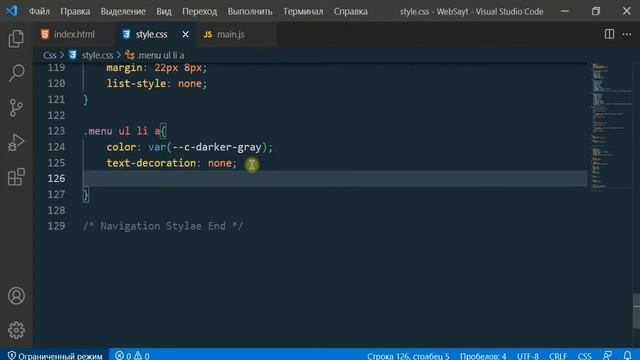Click the vertical scrollbar thumb
The image size is (640, 360).
636,311
